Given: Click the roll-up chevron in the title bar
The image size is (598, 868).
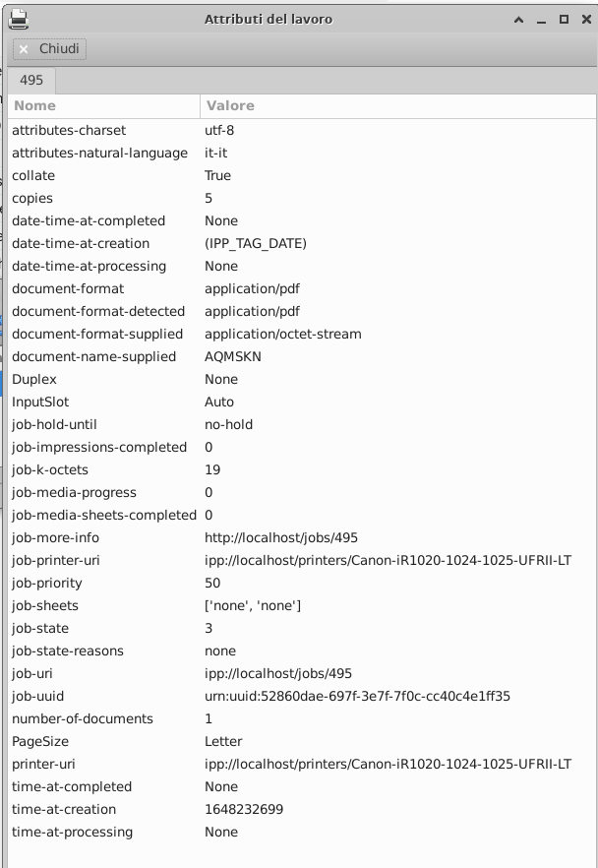Looking at the screenshot, I should click(x=518, y=19).
